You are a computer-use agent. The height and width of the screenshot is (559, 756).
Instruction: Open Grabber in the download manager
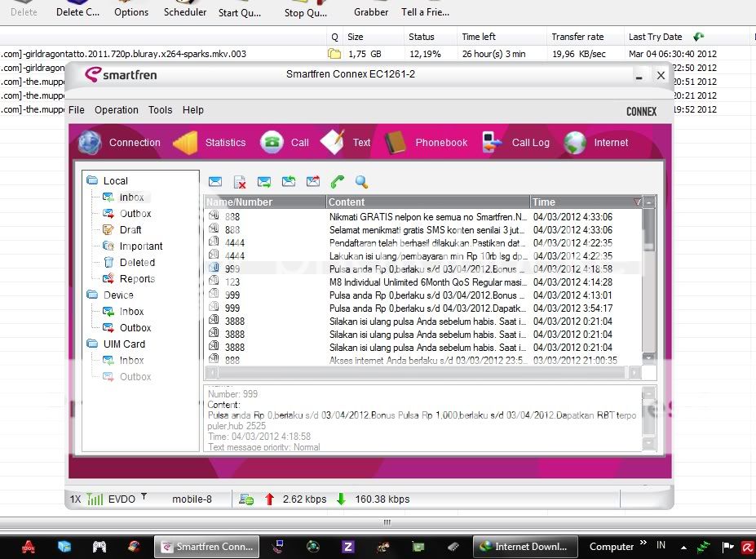coord(371,10)
